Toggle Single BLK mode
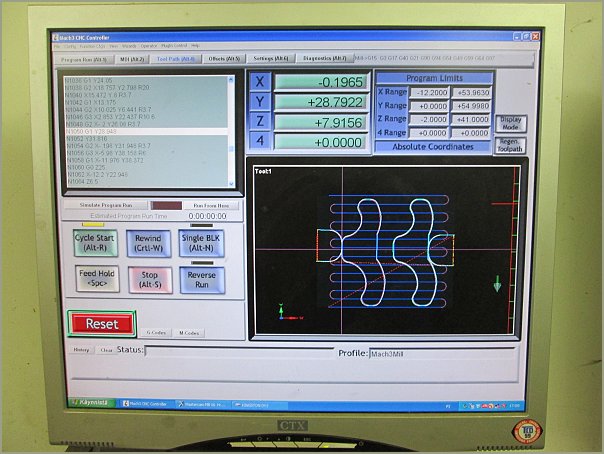The width and height of the screenshot is (604, 454). coord(202,243)
